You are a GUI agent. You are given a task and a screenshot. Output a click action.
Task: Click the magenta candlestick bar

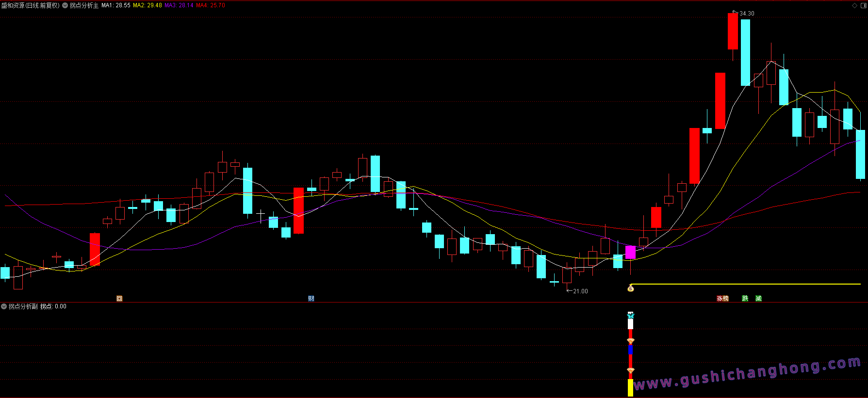(630, 252)
